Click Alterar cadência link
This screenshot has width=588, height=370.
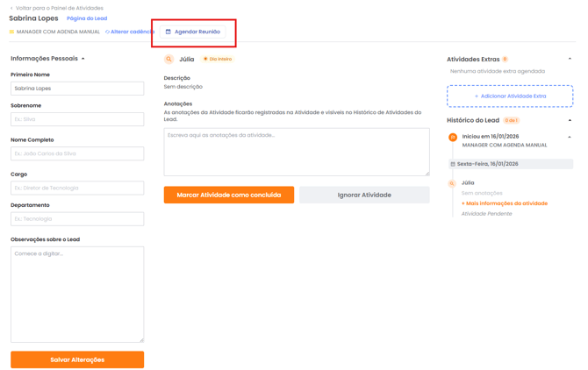tap(132, 32)
